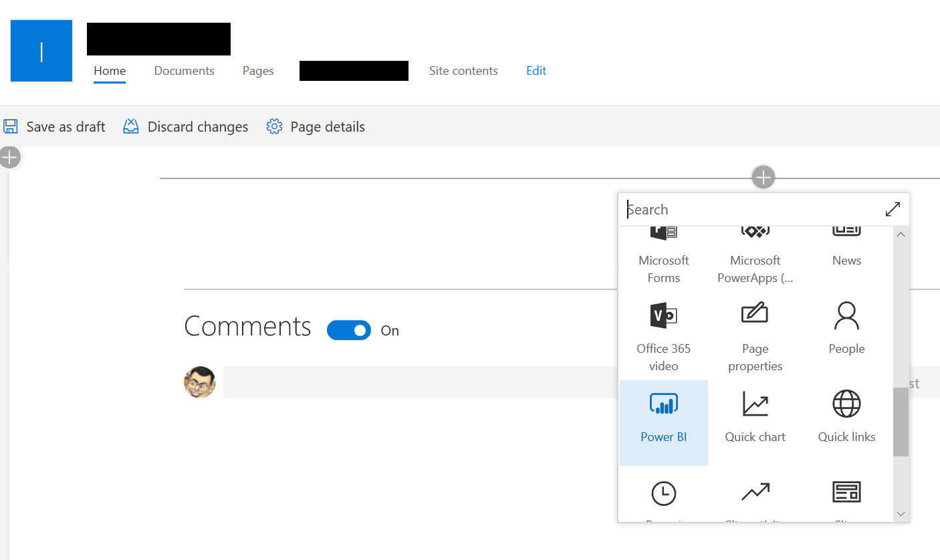Discard changes to the page
The image size is (940, 560).
[x=186, y=127]
